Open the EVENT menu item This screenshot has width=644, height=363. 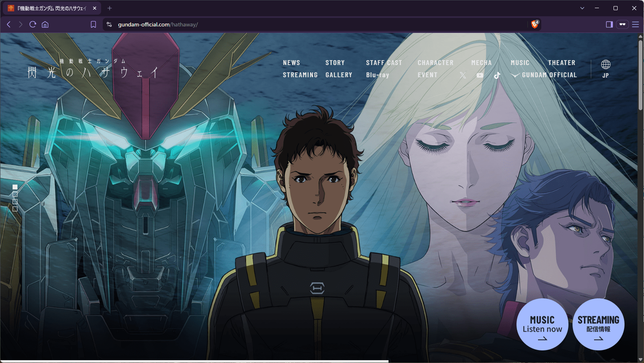428,75
